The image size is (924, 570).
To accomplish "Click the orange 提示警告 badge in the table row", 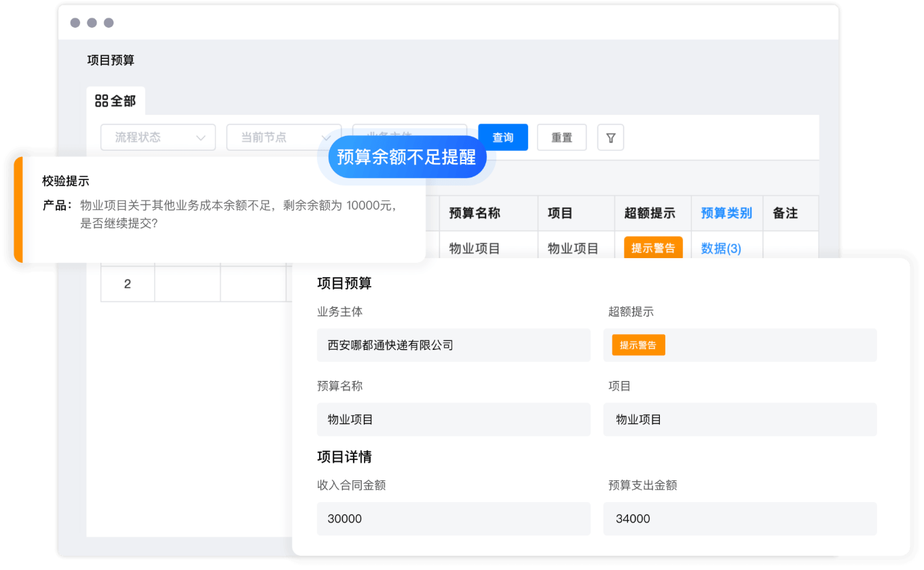I will (653, 248).
